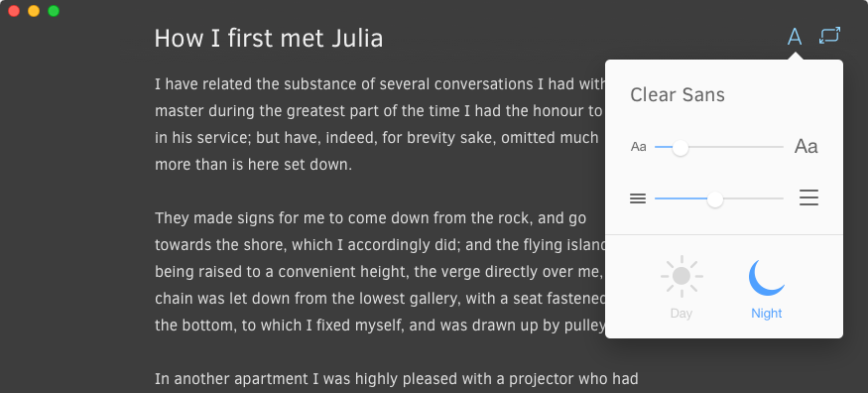This screenshot has height=393, width=868.
Task: Open the Clear Sans font chooser
Action: [677, 94]
